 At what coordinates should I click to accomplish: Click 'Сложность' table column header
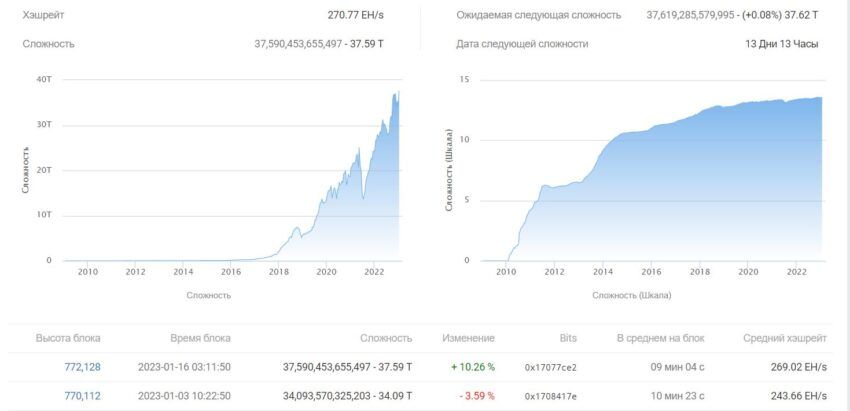click(x=386, y=338)
